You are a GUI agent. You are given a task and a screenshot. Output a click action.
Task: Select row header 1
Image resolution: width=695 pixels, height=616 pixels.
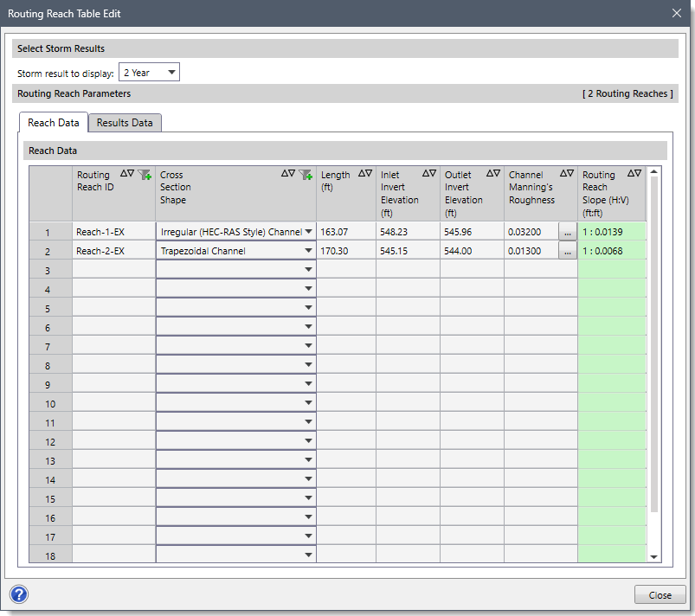pos(50,232)
